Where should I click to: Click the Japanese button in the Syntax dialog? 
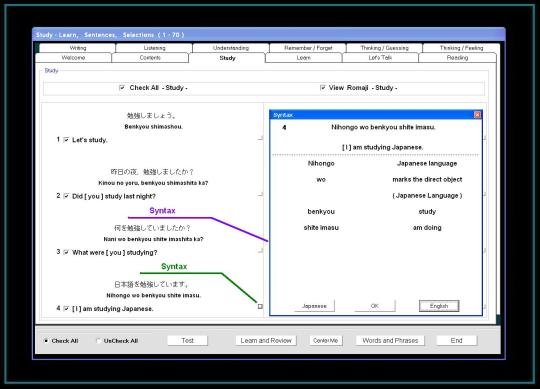click(x=314, y=306)
